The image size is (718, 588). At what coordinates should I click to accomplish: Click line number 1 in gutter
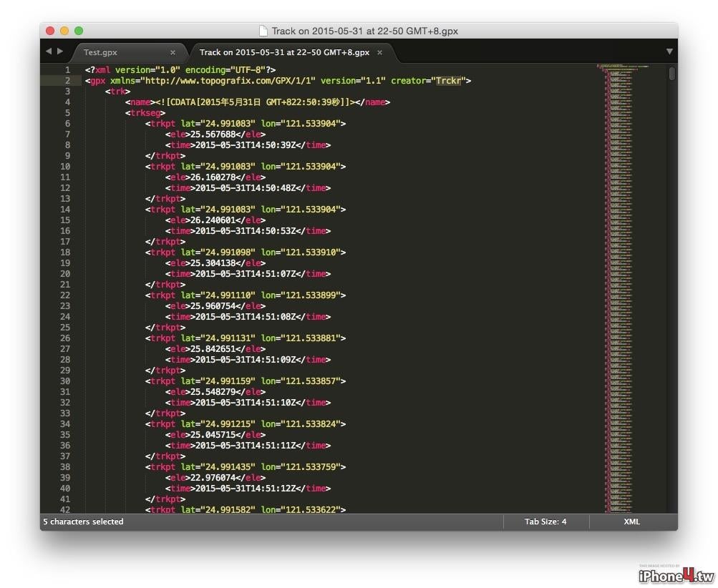[67, 70]
